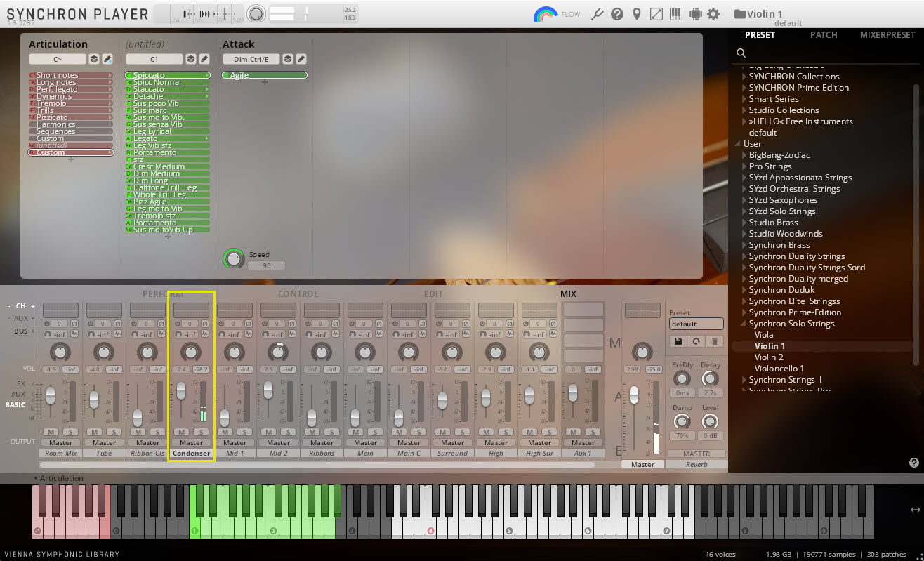Click the layers icon in Articulation column
Viewport: 924px width, 561px height.
pyautogui.click(x=94, y=60)
